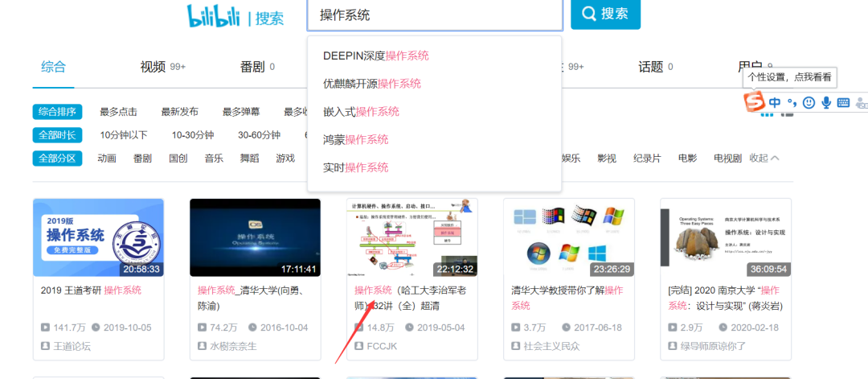Viewport: 868px width, 379px height.
Task: Sort results by 最多点击
Action: [x=118, y=112]
